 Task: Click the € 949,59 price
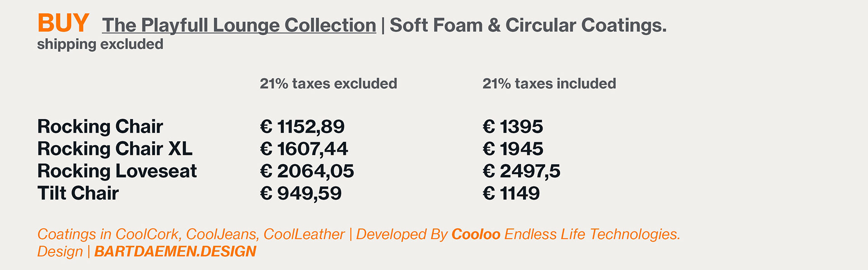[301, 193]
